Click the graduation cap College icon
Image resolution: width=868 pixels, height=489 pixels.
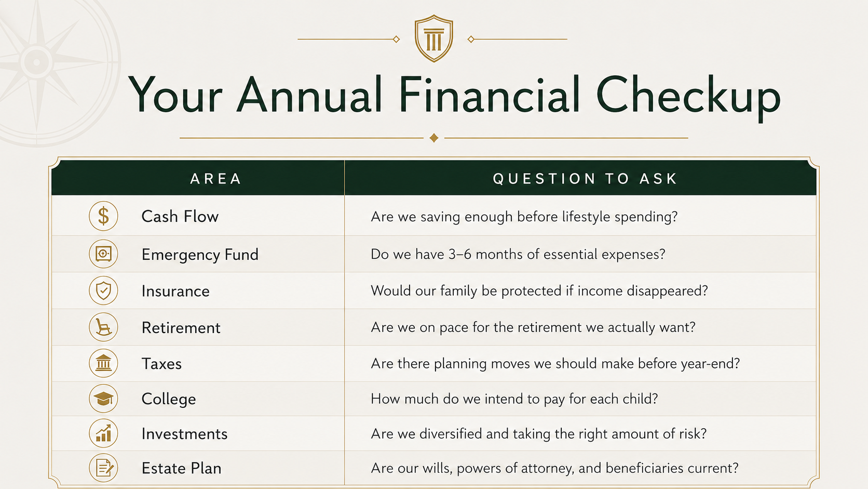pos(103,399)
